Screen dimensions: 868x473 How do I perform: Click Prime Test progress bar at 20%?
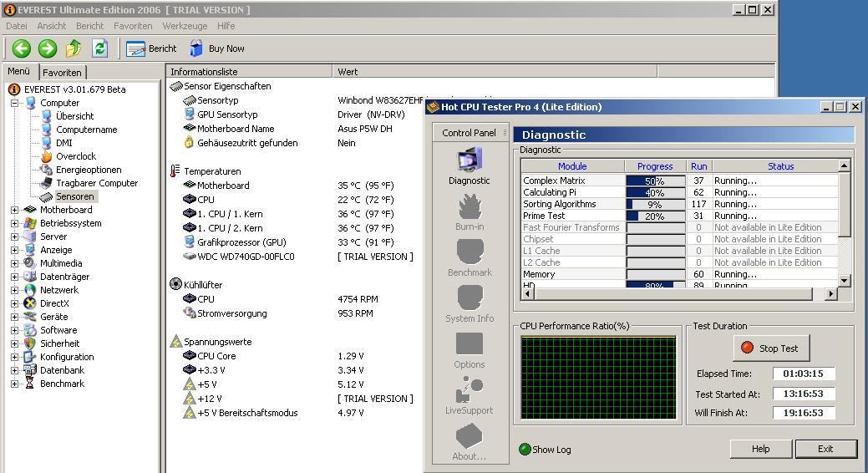(x=655, y=216)
